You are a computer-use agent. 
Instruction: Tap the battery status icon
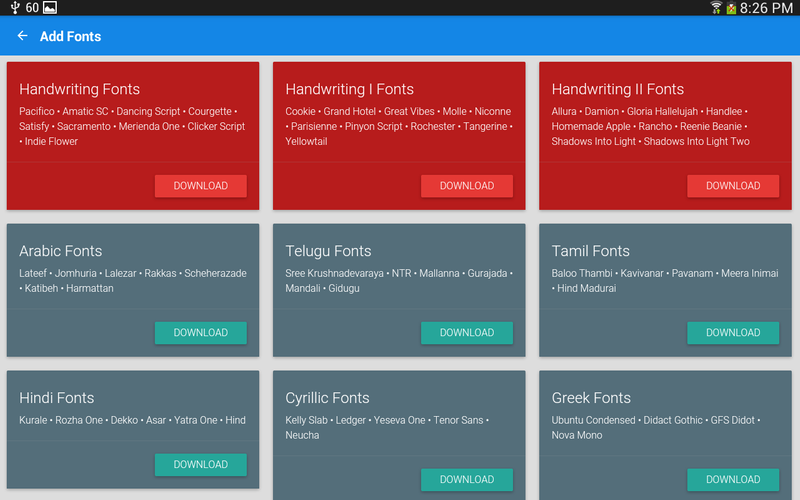[x=731, y=8]
